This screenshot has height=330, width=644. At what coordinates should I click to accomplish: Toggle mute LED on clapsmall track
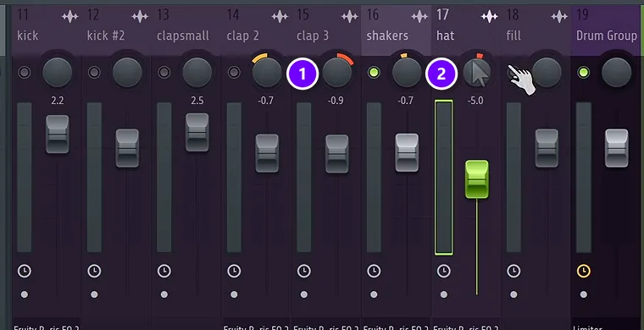164,73
